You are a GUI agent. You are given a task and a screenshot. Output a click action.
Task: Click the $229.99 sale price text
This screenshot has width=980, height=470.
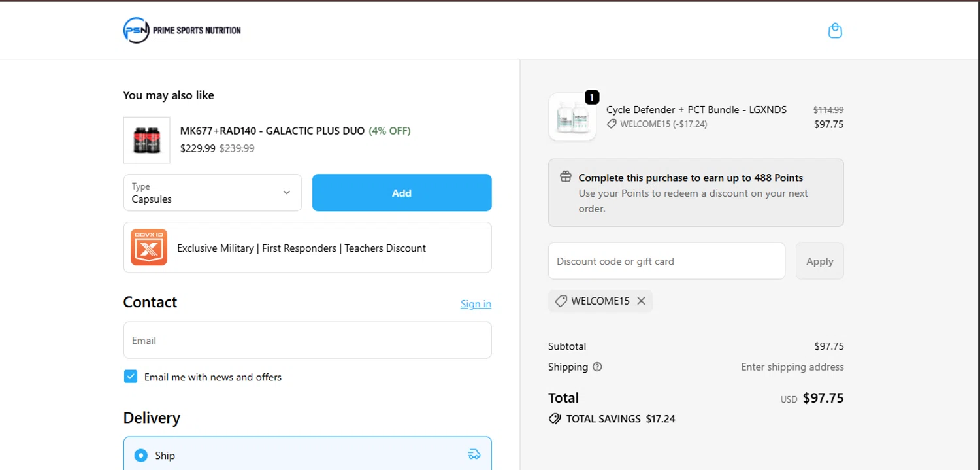(x=198, y=148)
